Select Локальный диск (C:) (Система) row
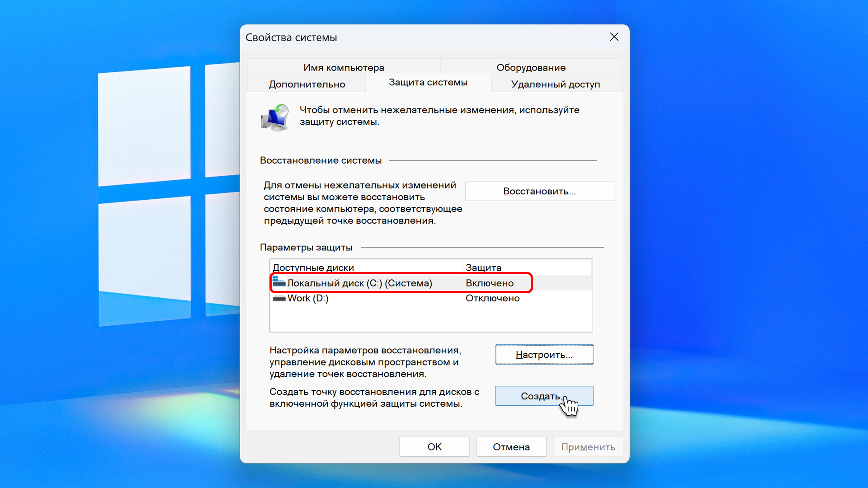Image resolution: width=868 pixels, height=488 pixels. tap(431, 283)
